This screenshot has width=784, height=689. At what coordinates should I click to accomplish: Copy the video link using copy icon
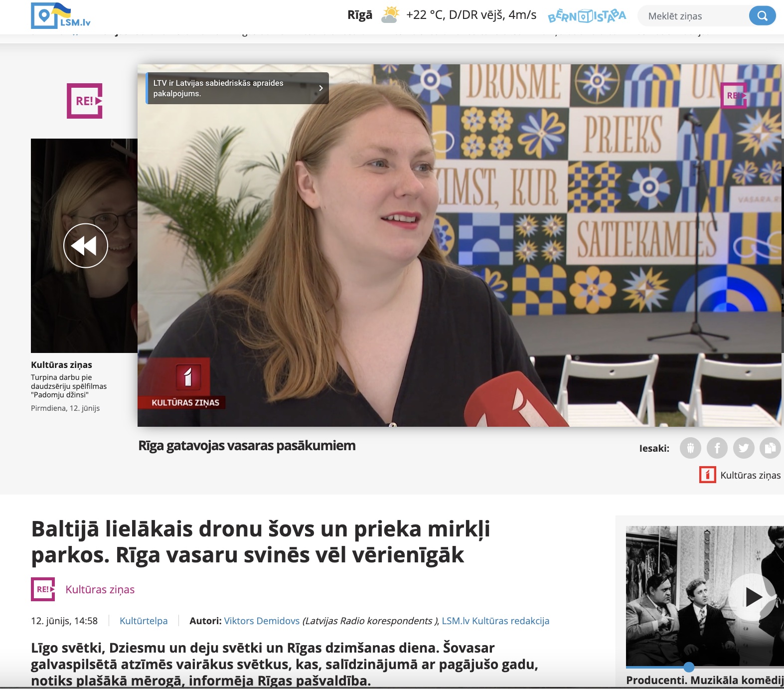coord(770,448)
